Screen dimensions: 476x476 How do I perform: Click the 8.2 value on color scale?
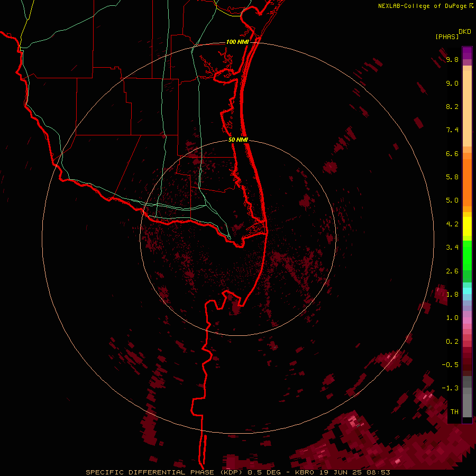coord(452,106)
